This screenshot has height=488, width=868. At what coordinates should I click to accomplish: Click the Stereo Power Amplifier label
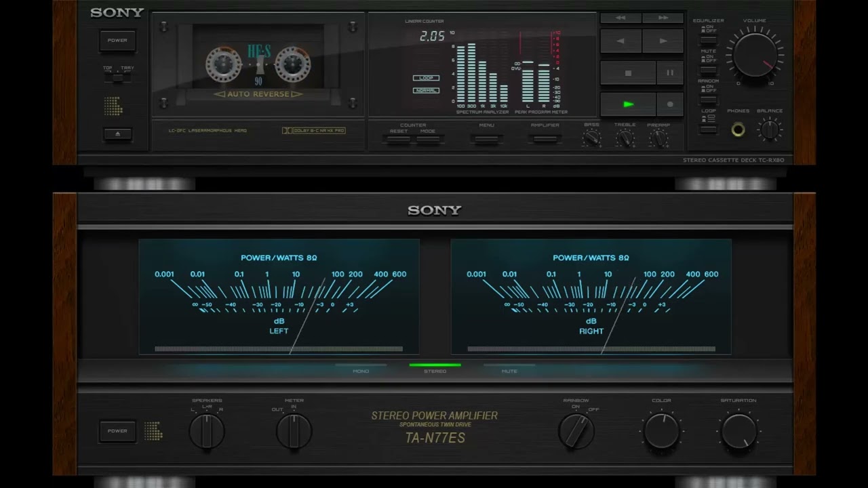[435, 415]
